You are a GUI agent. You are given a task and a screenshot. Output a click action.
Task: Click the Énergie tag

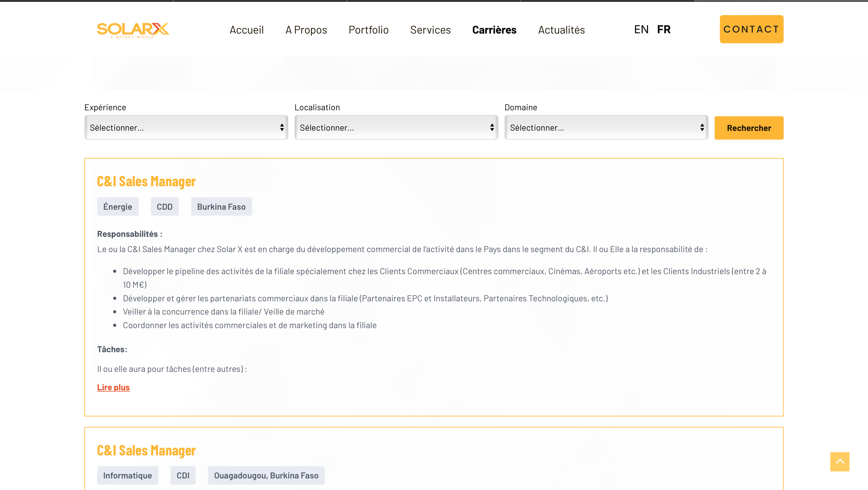[118, 207]
